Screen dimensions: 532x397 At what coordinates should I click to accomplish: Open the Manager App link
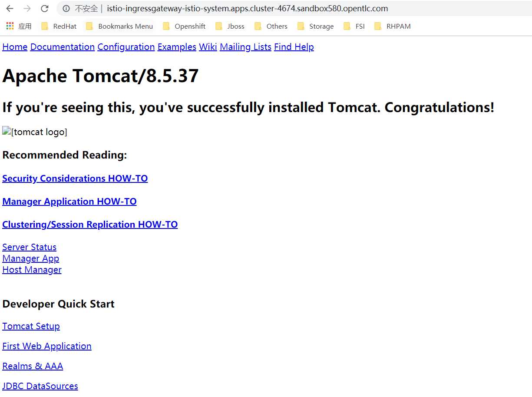[x=30, y=258]
